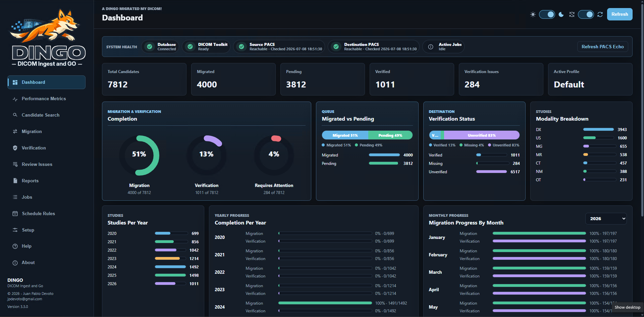Screen dimensions: 644x317
Task: Go to Performance Metrics page
Action: [46, 99]
